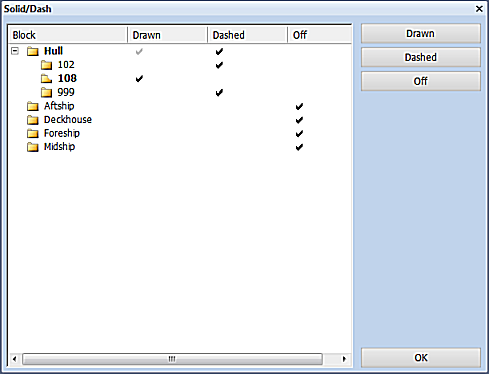Viewport: 489px width, 374px height.
Task: Toggle the Dashed checkmark for block 999
Action: [x=219, y=93]
